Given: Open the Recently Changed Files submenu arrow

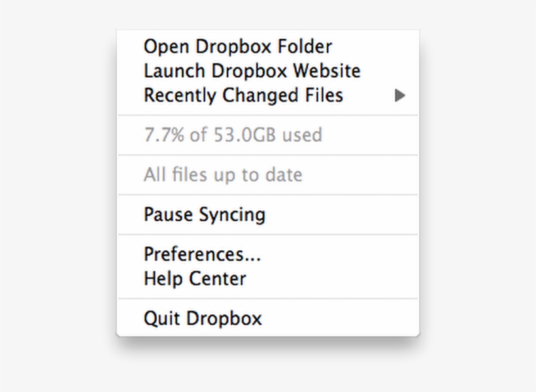Looking at the screenshot, I should tap(399, 96).
